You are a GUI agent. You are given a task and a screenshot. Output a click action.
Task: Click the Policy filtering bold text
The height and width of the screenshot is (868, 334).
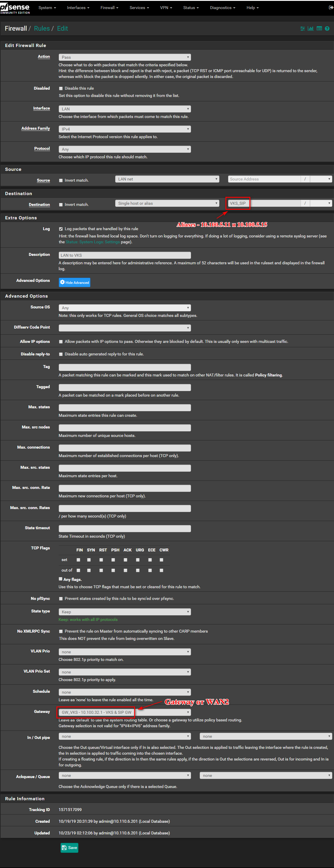(x=268, y=375)
